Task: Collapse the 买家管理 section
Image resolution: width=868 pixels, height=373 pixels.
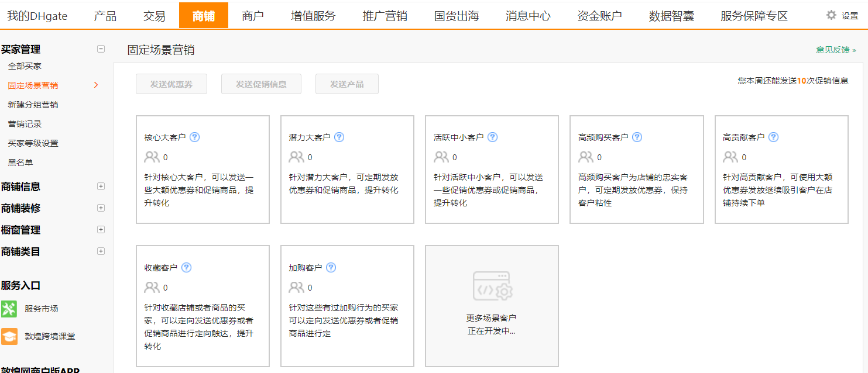Action: tap(101, 49)
